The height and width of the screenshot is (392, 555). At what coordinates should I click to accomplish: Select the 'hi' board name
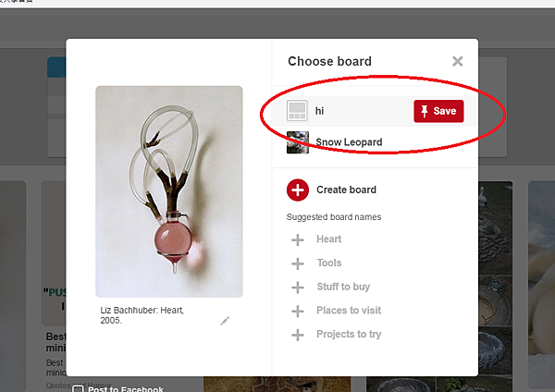click(x=320, y=112)
